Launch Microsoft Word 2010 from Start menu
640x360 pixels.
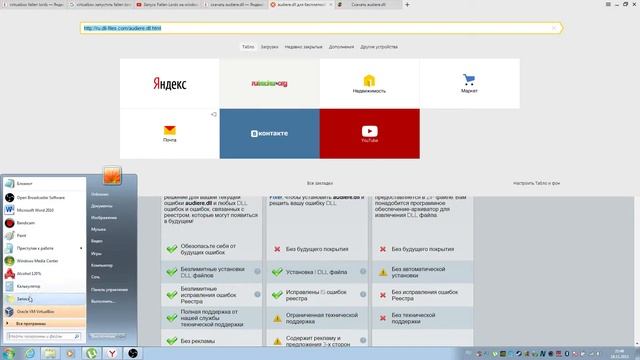pyautogui.click(x=44, y=210)
